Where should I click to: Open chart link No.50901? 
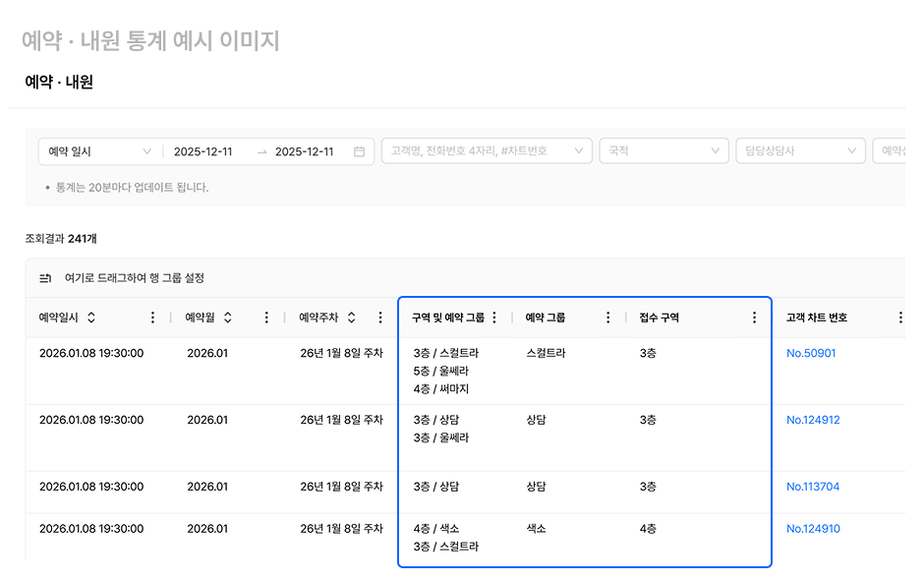(811, 354)
